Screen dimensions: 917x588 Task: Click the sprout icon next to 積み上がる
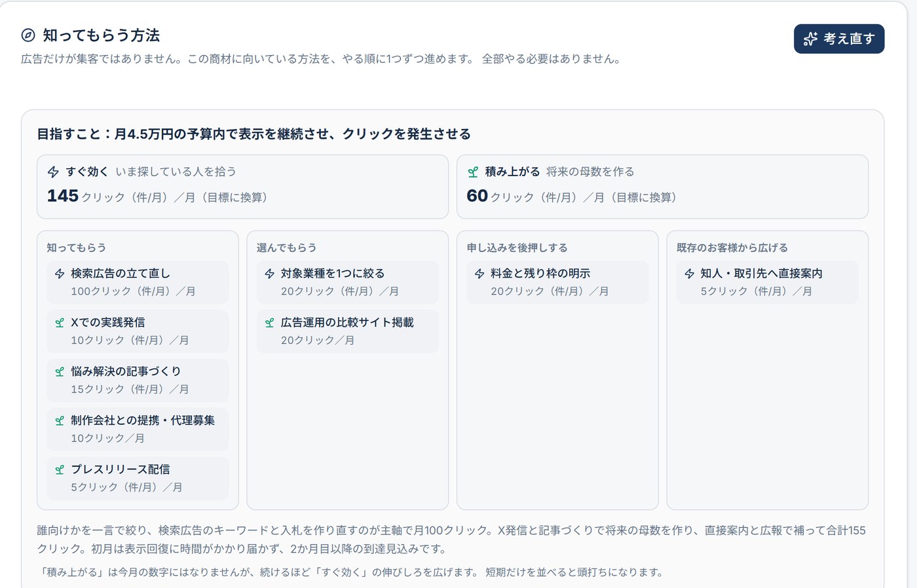click(473, 172)
